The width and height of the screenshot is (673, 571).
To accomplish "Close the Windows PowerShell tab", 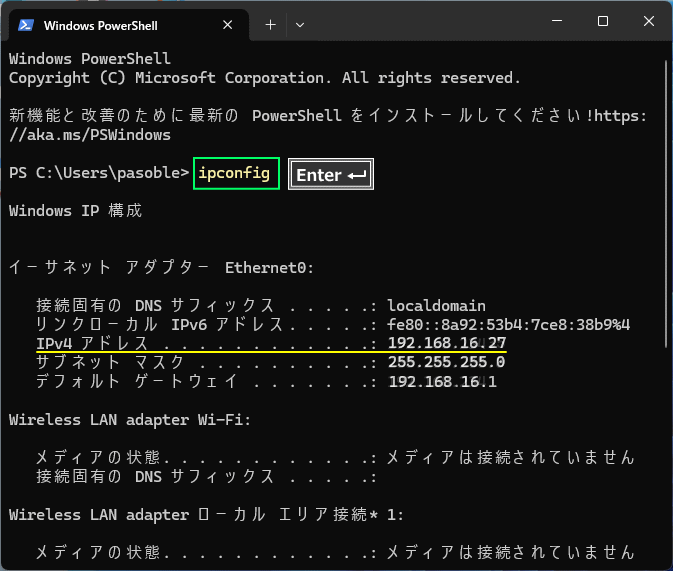I will [227, 25].
